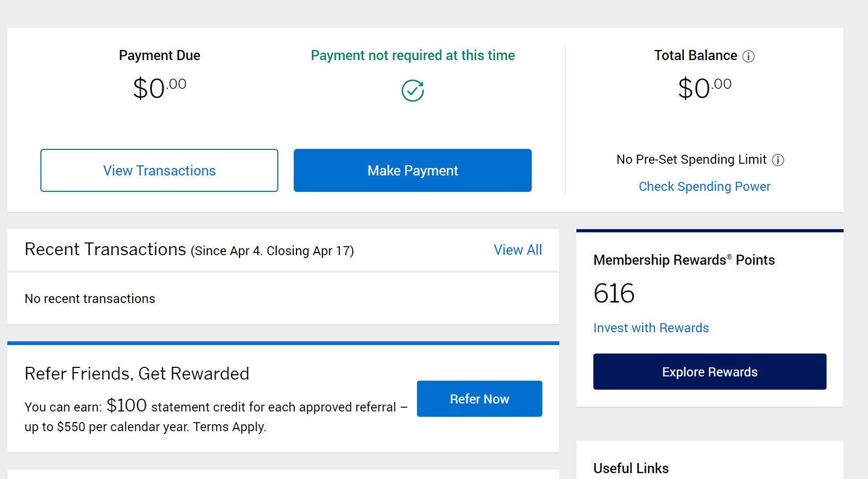Click the Useful Links heading
The height and width of the screenshot is (479, 868).
pyautogui.click(x=631, y=468)
